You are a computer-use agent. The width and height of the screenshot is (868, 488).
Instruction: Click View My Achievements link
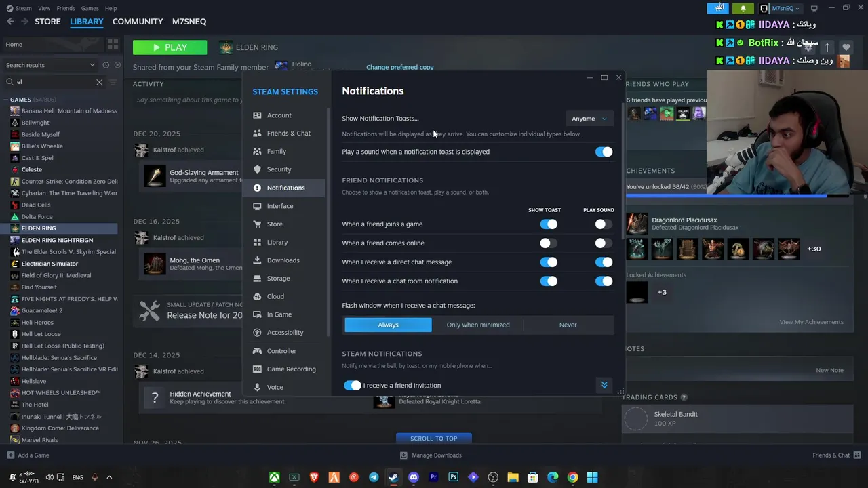click(x=811, y=322)
